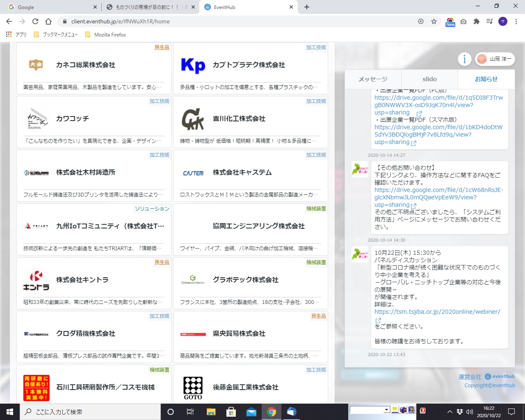Click the extension icon with New badge
Viewport: 525px width, 420px height.
pyautogui.click(x=450, y=22)
